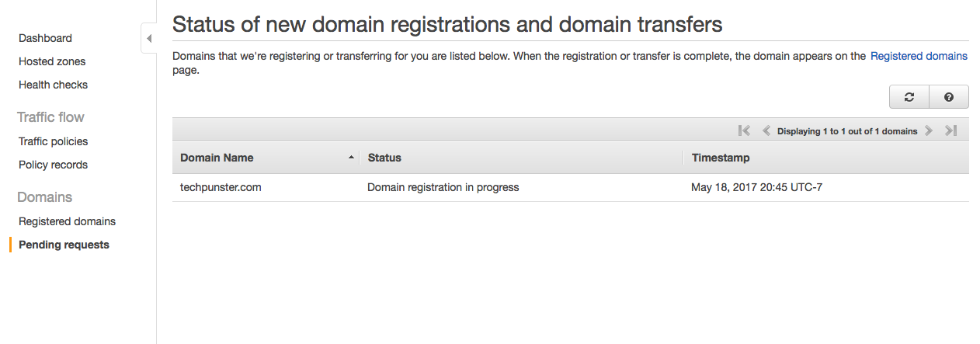Follow the Registered domains link in description
Image resolution: width=980 pixels, height=344 pixels.
click(919, 56)
